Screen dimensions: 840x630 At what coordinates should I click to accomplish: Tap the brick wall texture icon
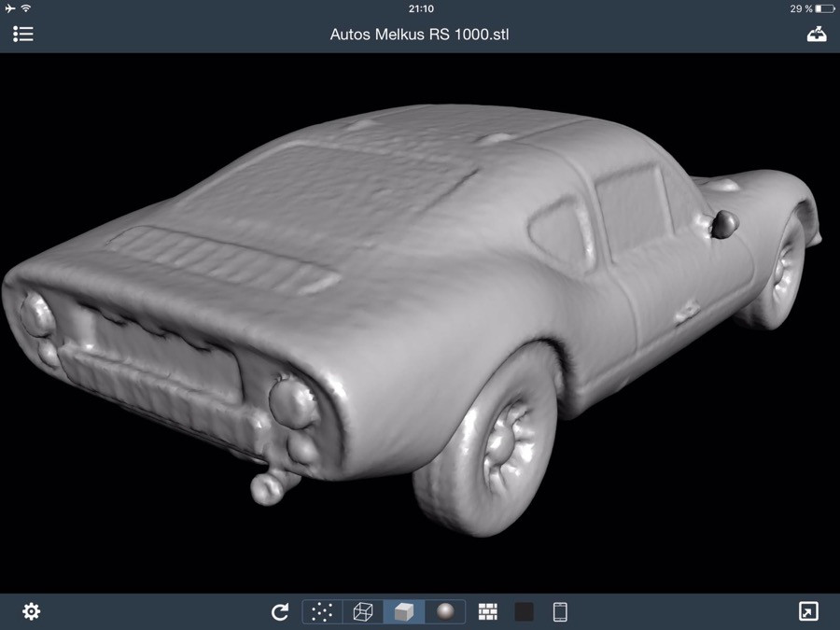[x=488, y=611]
